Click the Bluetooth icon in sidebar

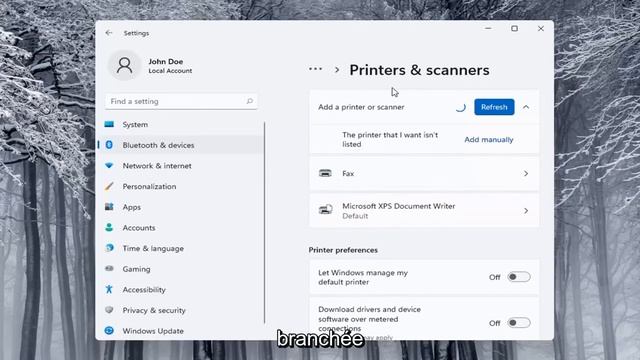(x=109, y=145)
